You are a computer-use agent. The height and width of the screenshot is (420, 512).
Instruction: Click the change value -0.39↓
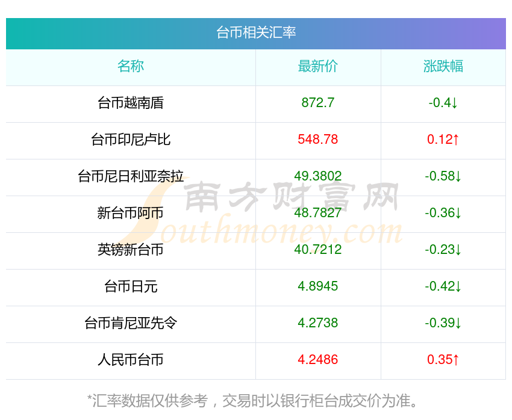(x=443, y=323)
